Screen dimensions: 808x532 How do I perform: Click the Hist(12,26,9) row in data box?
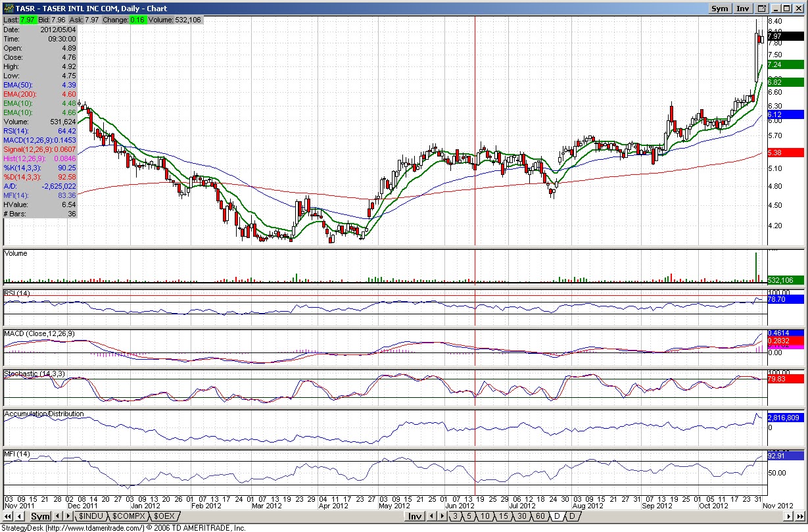40,158
